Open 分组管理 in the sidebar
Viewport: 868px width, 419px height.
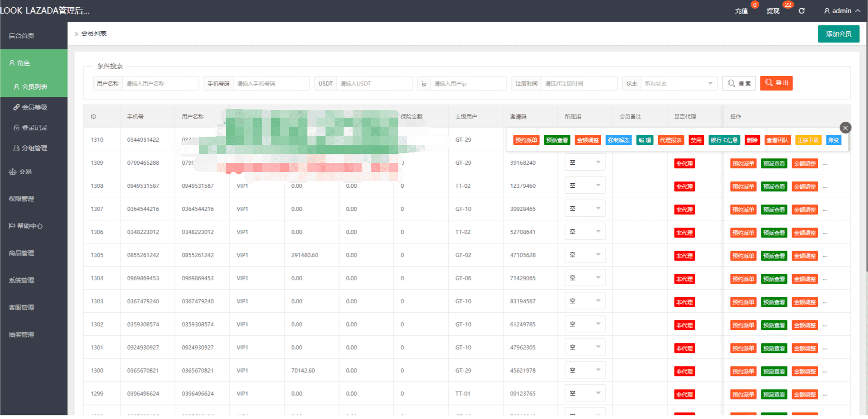34,148
